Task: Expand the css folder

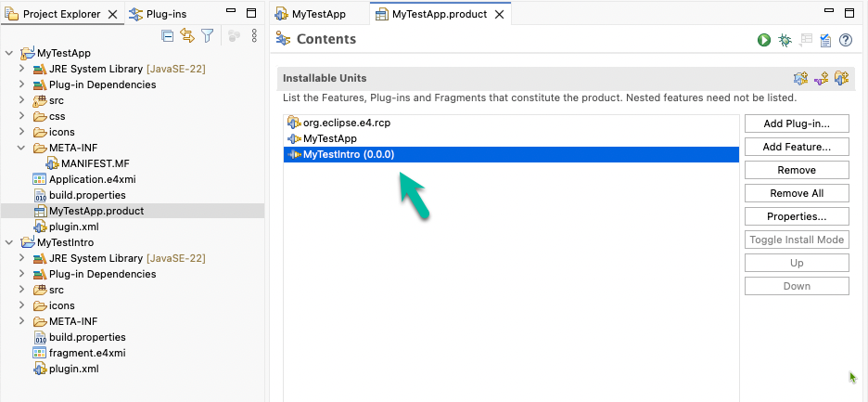Action: click(21, 116)
